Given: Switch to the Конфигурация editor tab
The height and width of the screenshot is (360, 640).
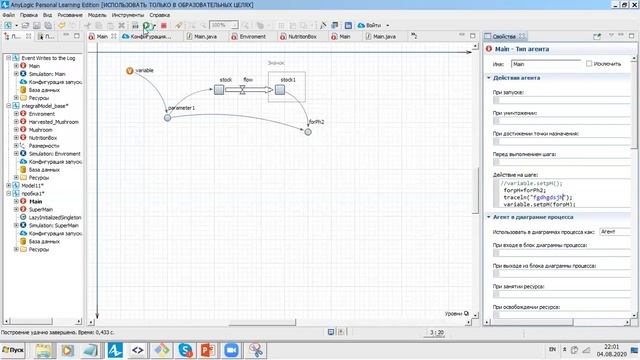Looking at the screenshot, I should click(x=151, y=37).
